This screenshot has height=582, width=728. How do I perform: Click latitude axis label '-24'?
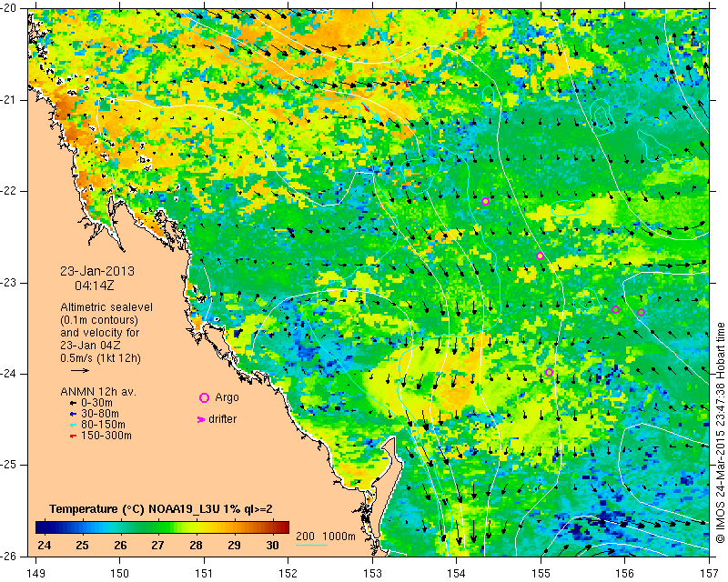9,374
